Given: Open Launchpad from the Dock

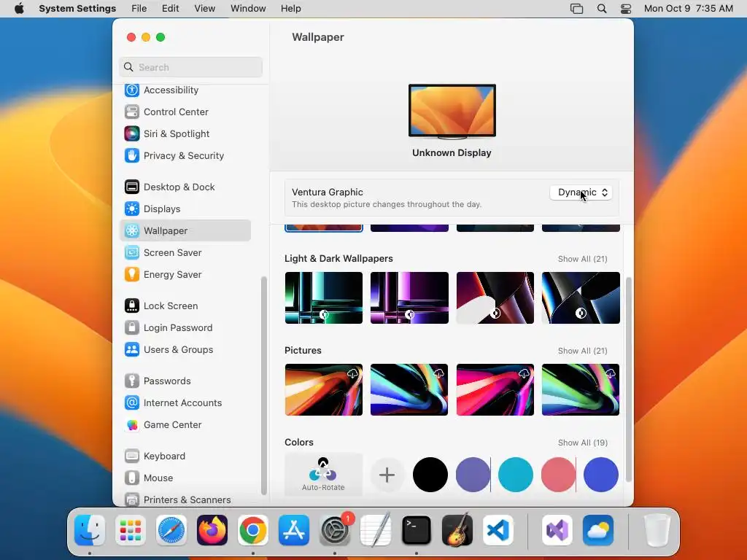Looking at the screenshot, I should pos(131,530).
